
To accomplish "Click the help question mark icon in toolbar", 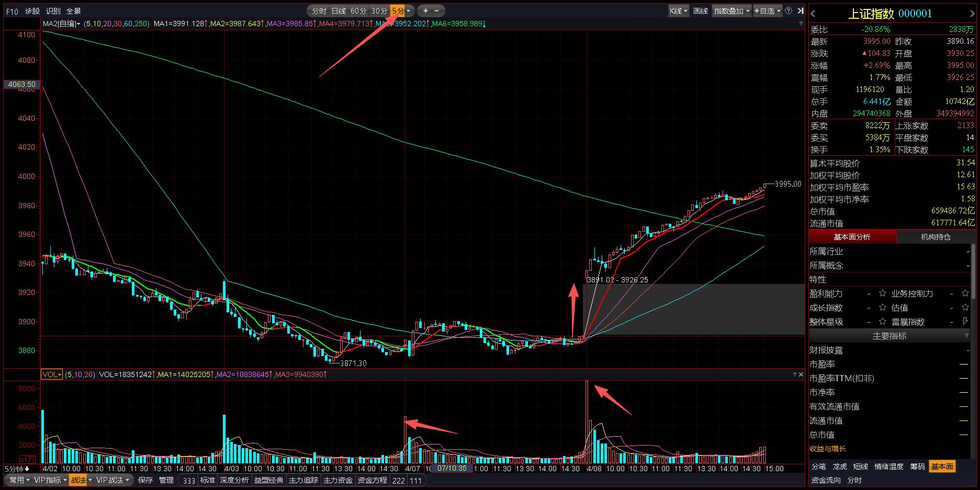I will tap(788, 10).
